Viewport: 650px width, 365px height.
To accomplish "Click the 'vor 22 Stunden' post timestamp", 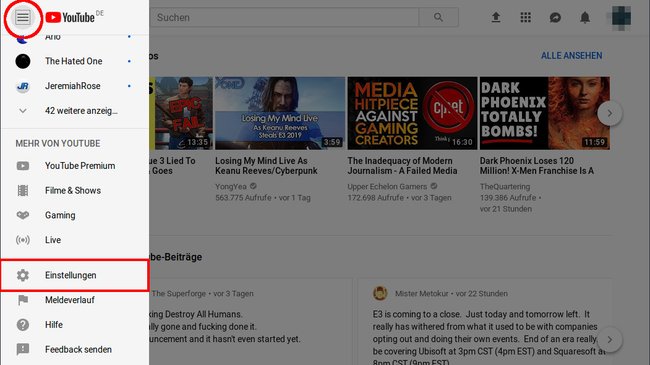I will tap(482, 293).
